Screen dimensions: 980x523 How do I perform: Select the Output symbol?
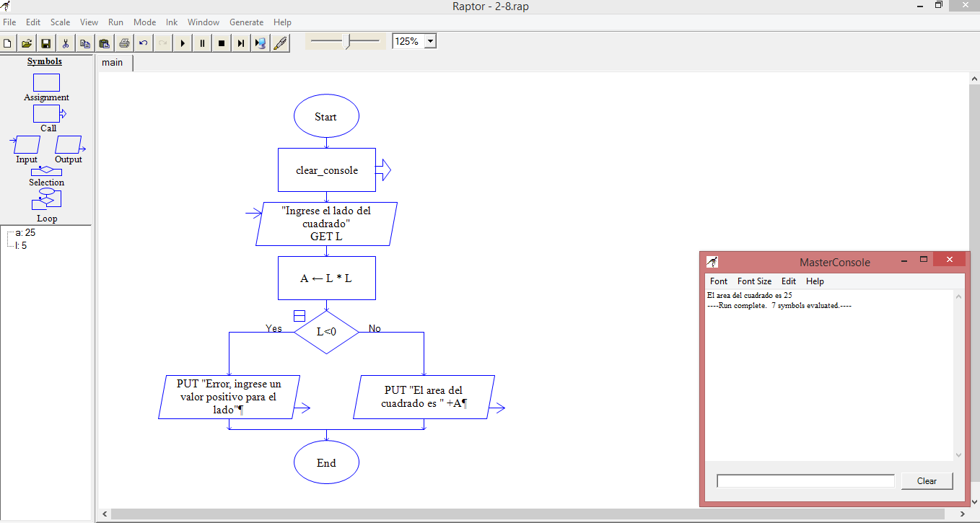[x=70, y=144]
